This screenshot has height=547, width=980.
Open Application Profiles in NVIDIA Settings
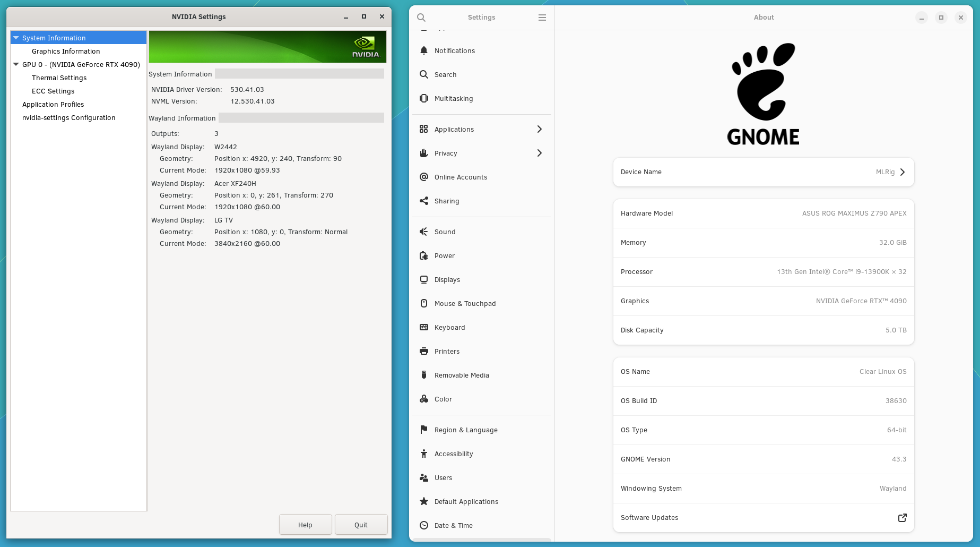[x=53, y=104]
